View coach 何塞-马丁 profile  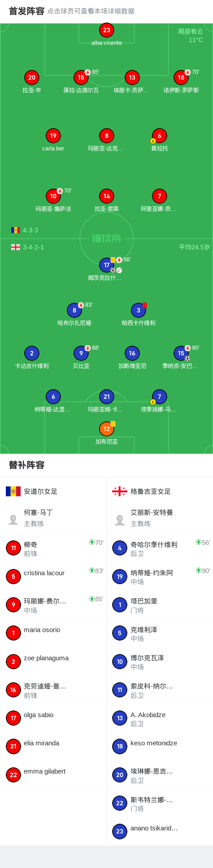pyautogui.click(x=53, y=518)
